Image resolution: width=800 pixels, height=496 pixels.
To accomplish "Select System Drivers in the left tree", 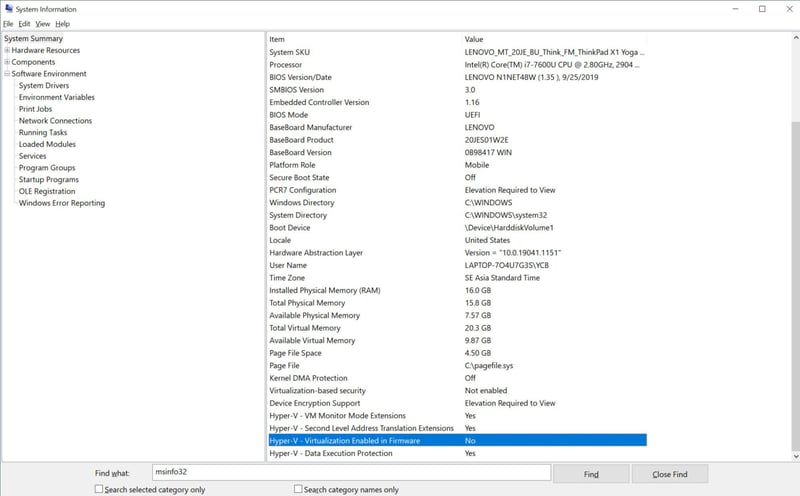I will click(44, 86).
